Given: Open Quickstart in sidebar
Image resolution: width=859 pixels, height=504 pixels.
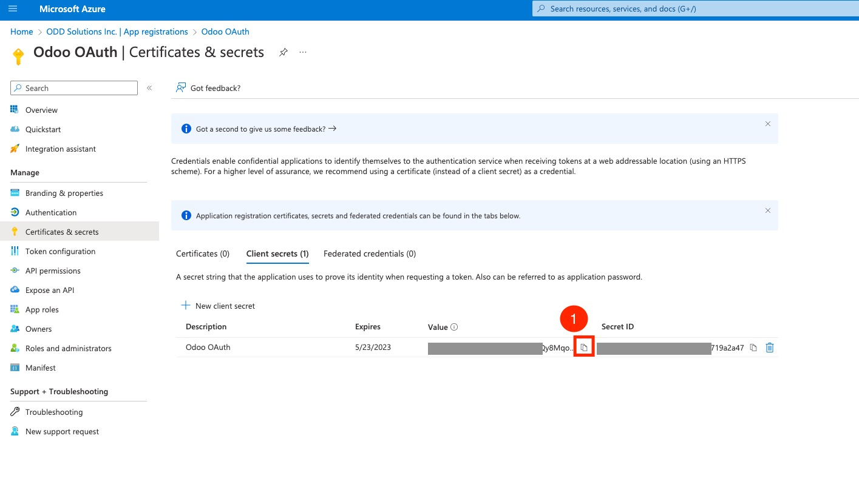Looking at the screenshot, I should coord(43,129).
